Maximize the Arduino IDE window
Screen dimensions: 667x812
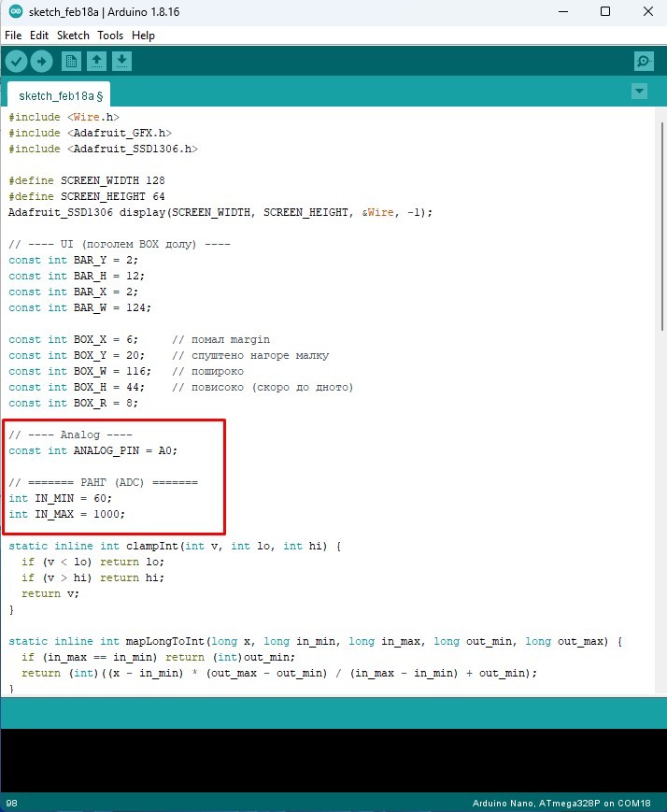pyautogui.click(x=604, y=11)
